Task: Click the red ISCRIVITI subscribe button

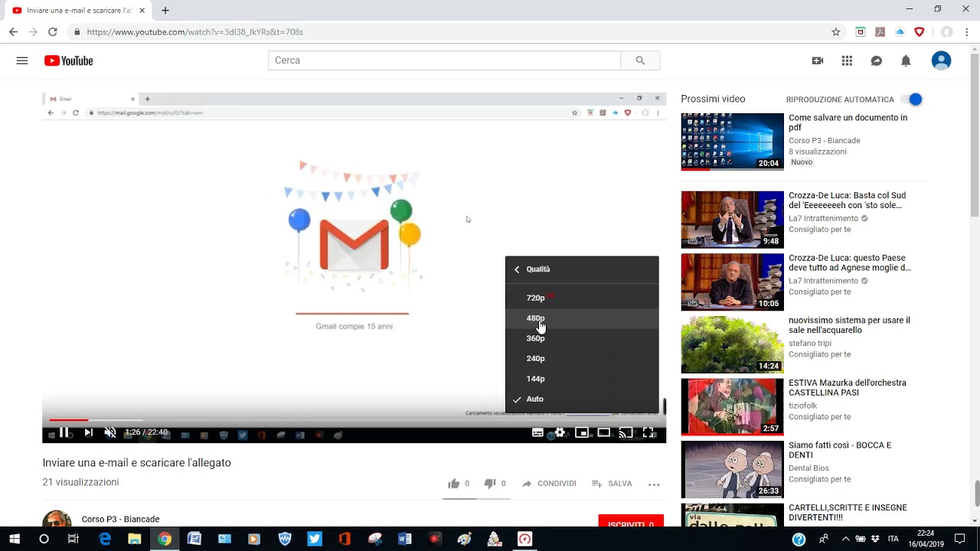Action: click(x=631, y=523)
